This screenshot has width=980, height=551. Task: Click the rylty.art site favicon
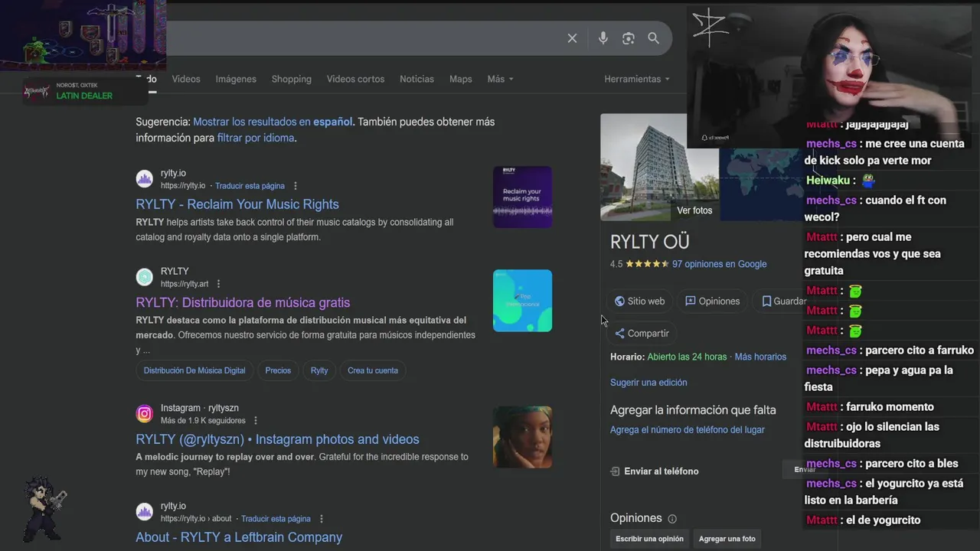coord(145,277)
